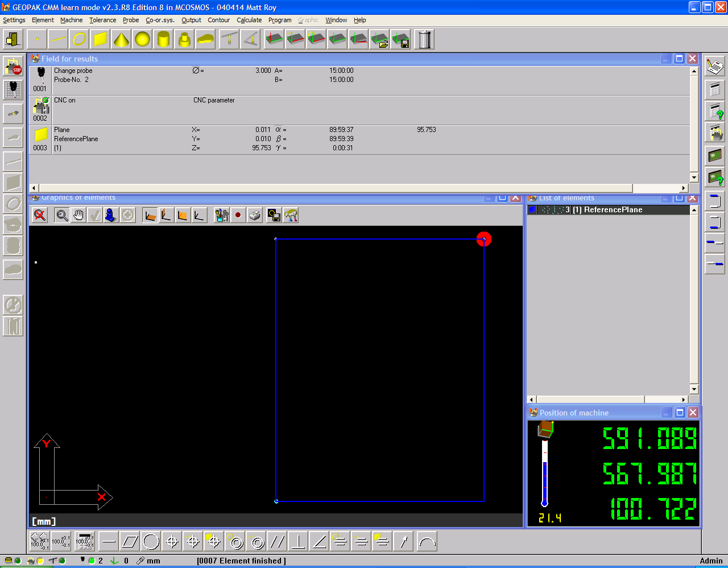Select the ReferencePlane item in List of elements
Image resolution: width=728 pixels, height=568 pixels.
[608, 210]
